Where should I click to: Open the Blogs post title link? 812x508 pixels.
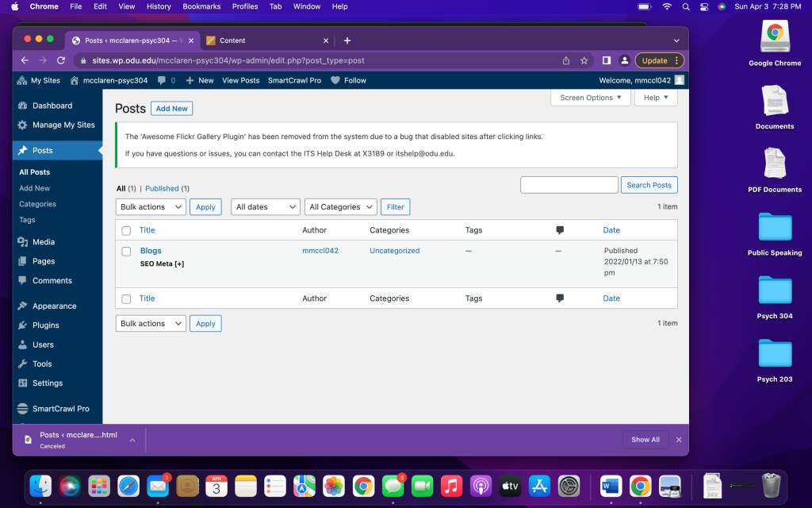point(151,251)
